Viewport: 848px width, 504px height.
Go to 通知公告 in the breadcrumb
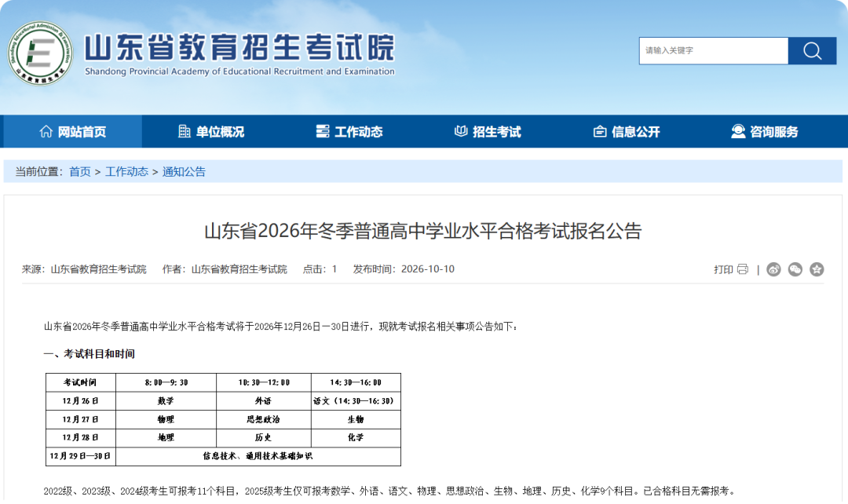pyautogui.click(x=184, y=172)
